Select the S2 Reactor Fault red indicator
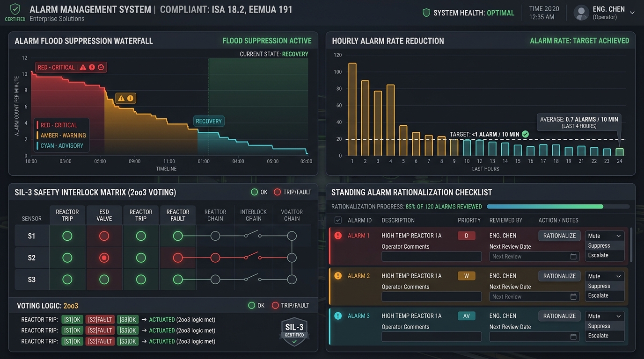The width and height of the screenshot is (644, 359). 178,258
